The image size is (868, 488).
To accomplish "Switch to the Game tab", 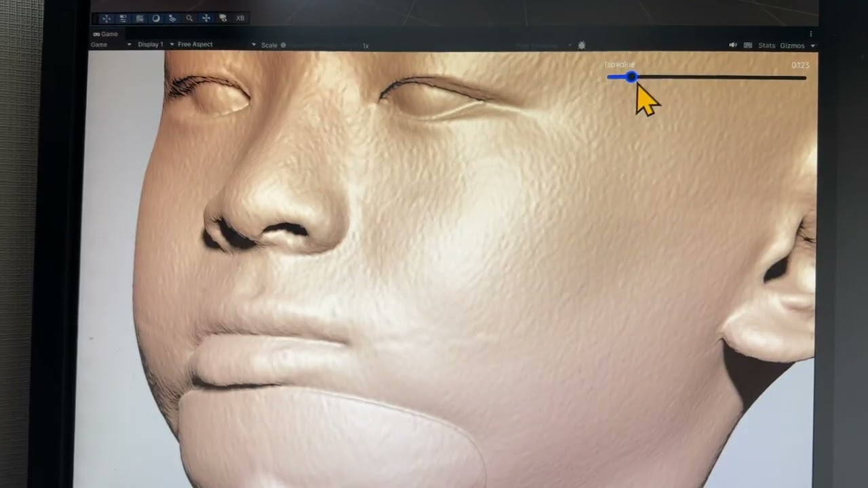I will coord(106,34).
